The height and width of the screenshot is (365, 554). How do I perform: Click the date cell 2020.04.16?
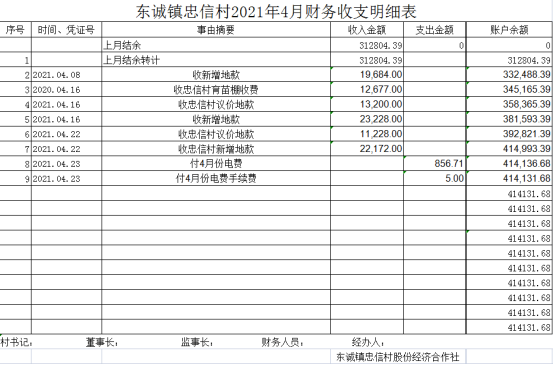pos(66,90)
